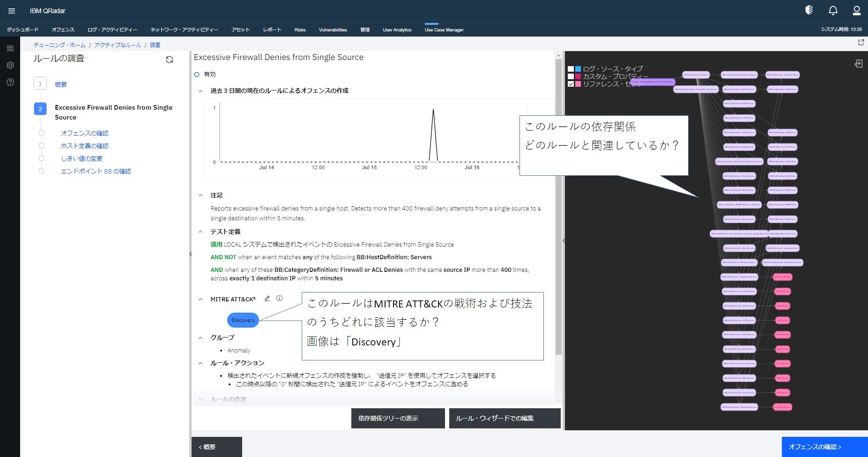
Task: Open the エンドポイント BB の確認 sub-step
Action: point(96,171)
